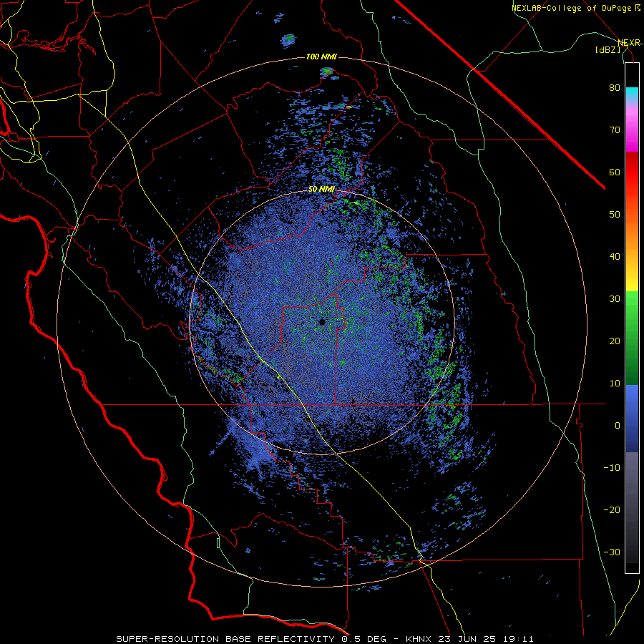Click the 30 value on the dBZ scale

[615, 299]
